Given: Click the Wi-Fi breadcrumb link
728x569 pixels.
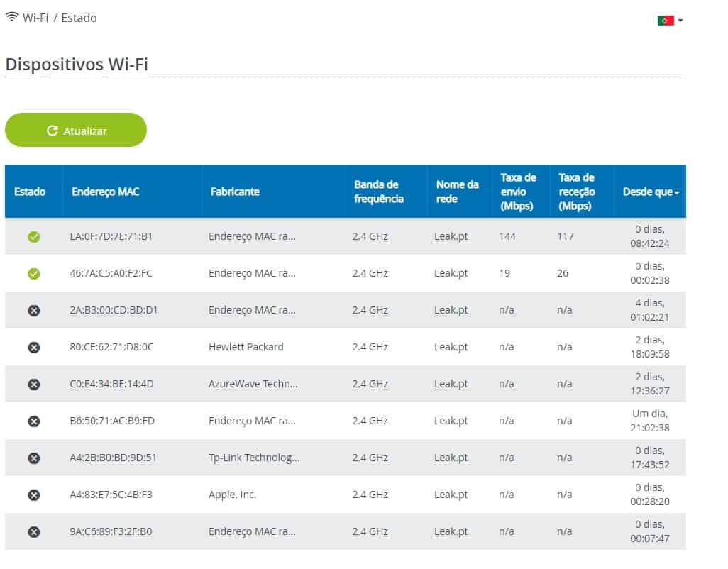Looking at the screenshot, I should coord(35,18).
